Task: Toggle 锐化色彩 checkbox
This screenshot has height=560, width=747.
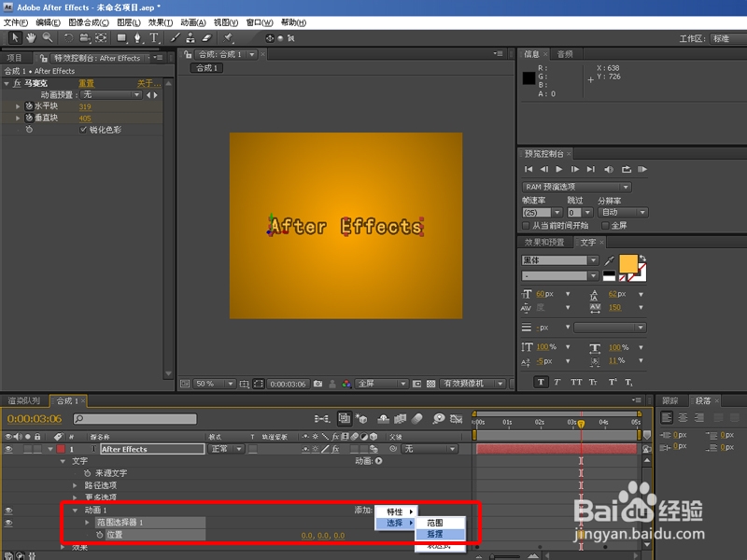Action: point(83,130)
